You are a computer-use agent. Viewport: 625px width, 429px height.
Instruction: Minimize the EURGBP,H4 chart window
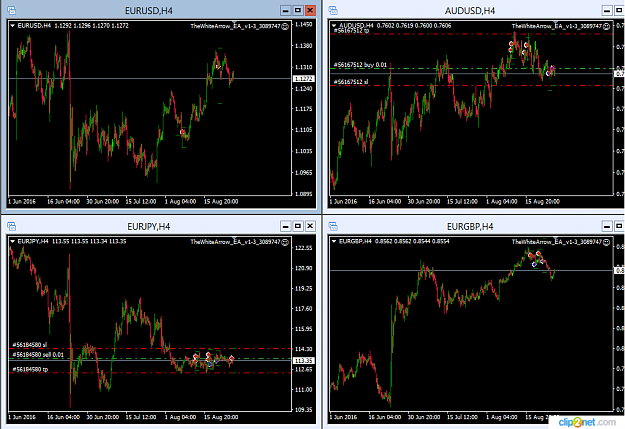coord(607,226)
